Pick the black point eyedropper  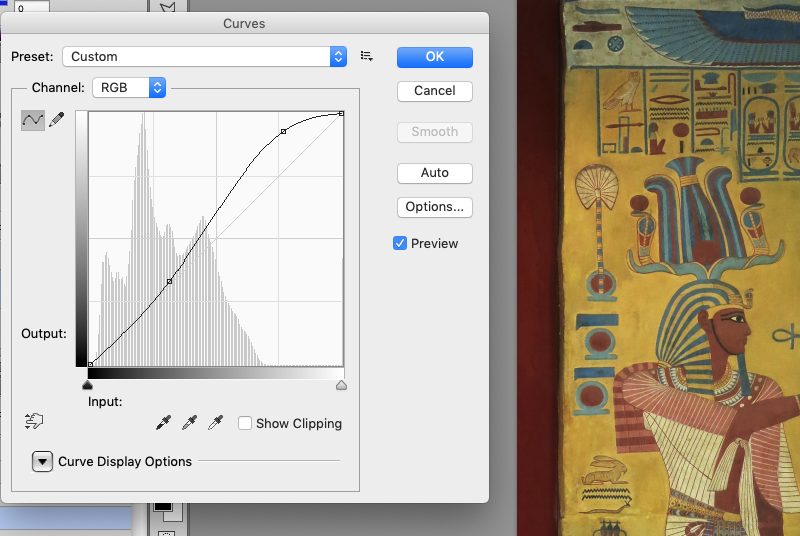tap(163, 423)
